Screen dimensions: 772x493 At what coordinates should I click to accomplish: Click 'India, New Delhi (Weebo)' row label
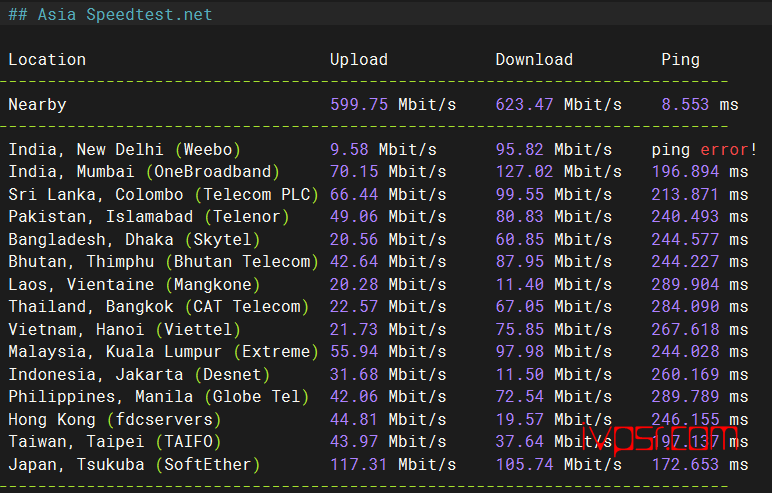[125, 149]
